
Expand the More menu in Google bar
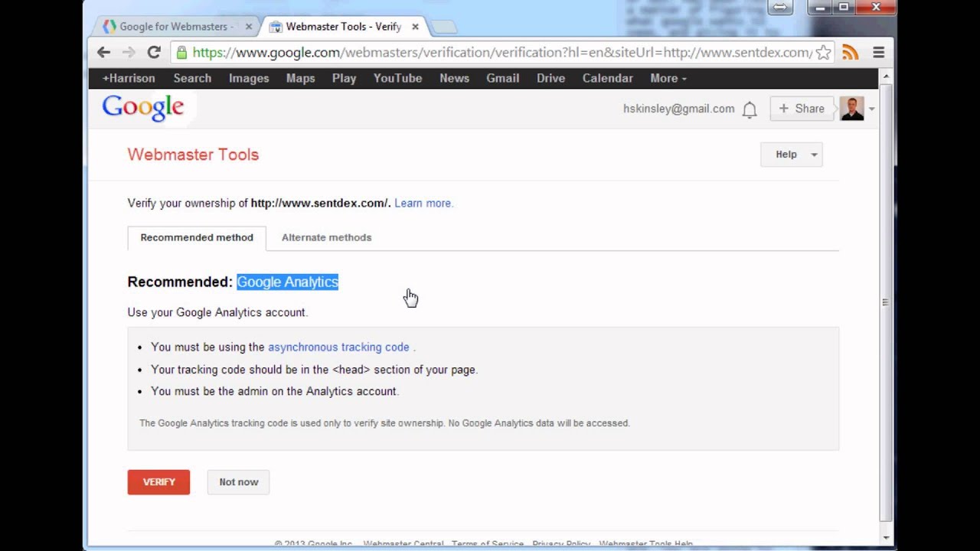pyautogui.click(x=668, y=78)
